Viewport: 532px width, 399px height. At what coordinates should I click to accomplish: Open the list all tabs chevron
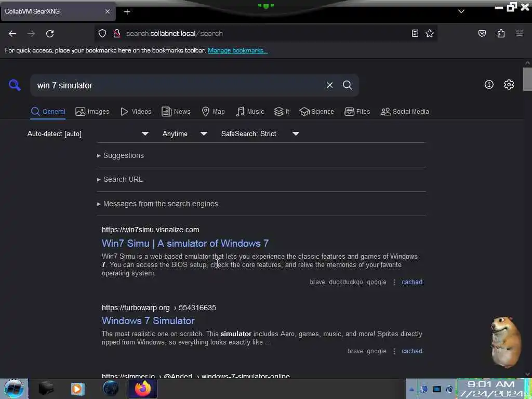[461, 11]
